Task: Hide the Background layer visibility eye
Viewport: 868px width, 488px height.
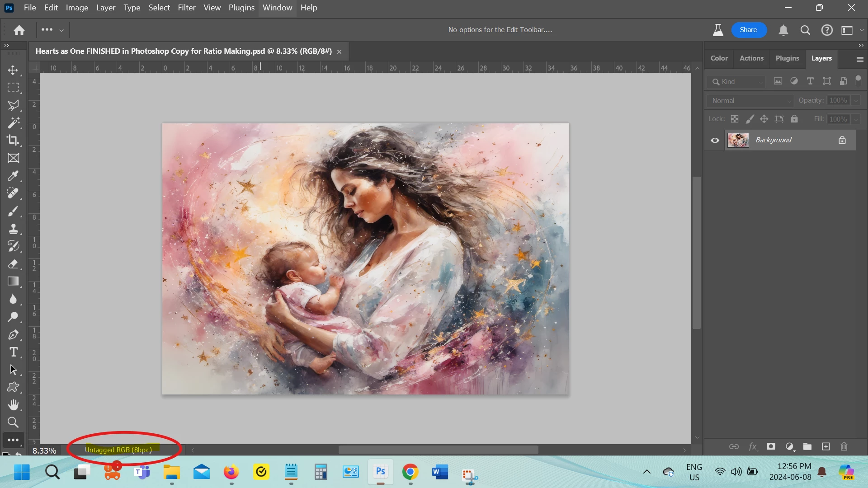Action: pyautogui.click(x=715, y=140)
